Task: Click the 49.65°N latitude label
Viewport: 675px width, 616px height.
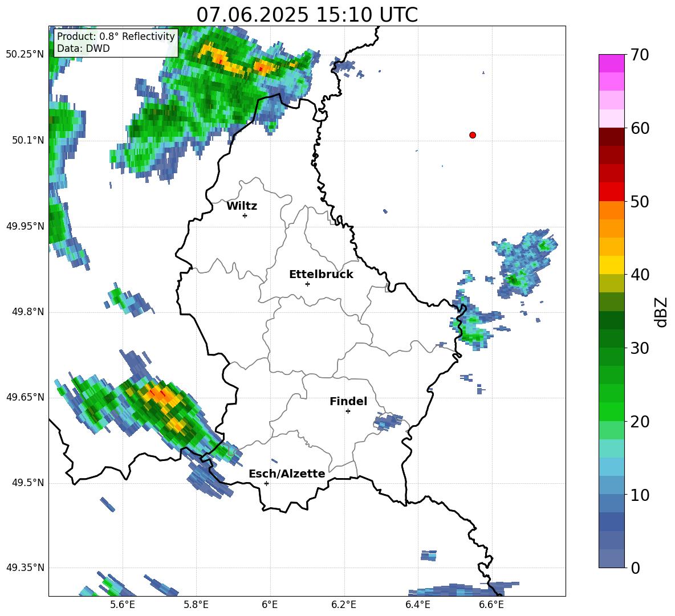Action: click(x=25, y=397)
